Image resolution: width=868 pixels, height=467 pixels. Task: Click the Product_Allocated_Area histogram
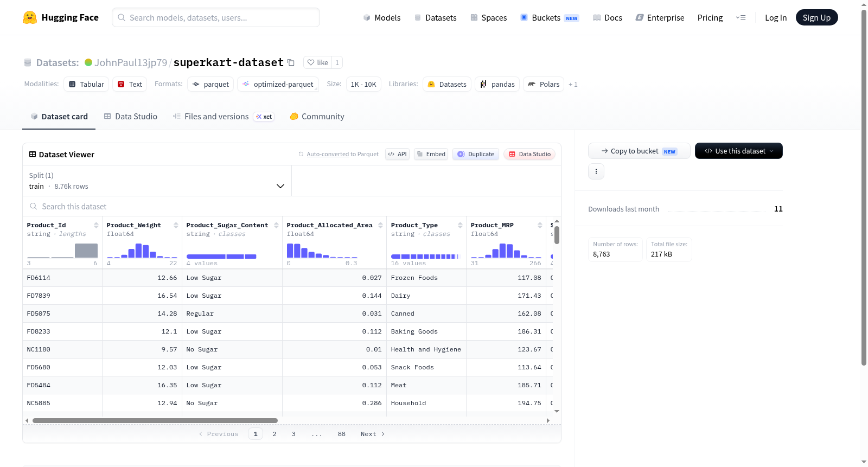[322, 250]
